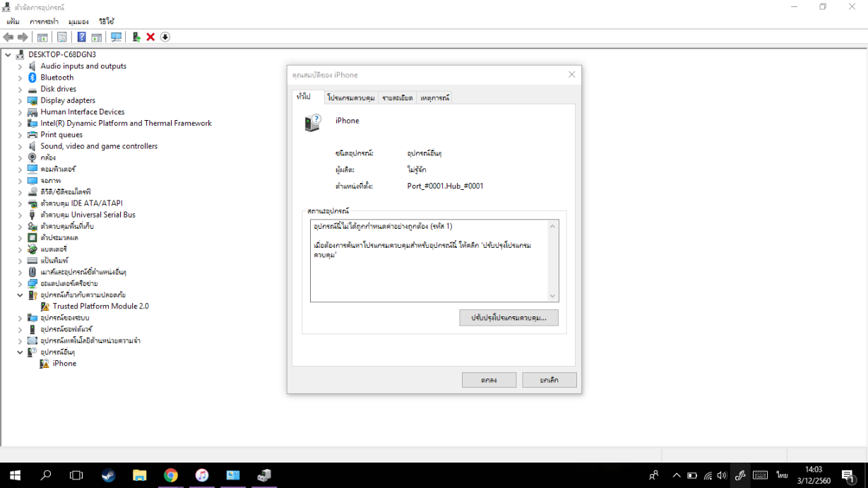This screenshot has height=488, width=868.
Task: Click the keyboard icon beside แป้นพิมพ์
Action: (x=32, y=261)
